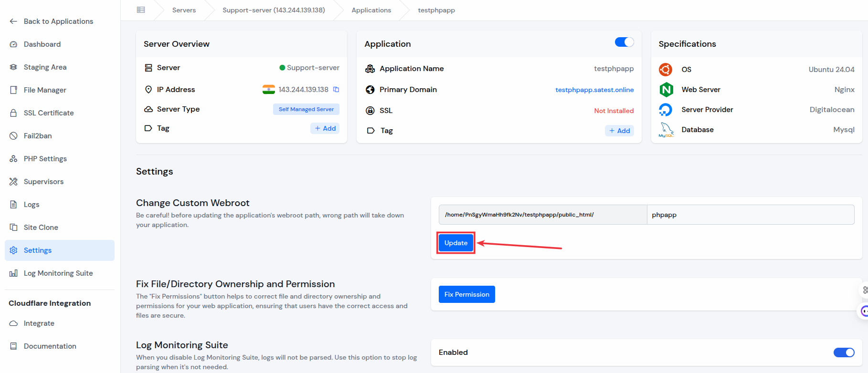868x373 pixels.
Task: Open Cloudflare Integrate page
Action: (x=60, y=323)
